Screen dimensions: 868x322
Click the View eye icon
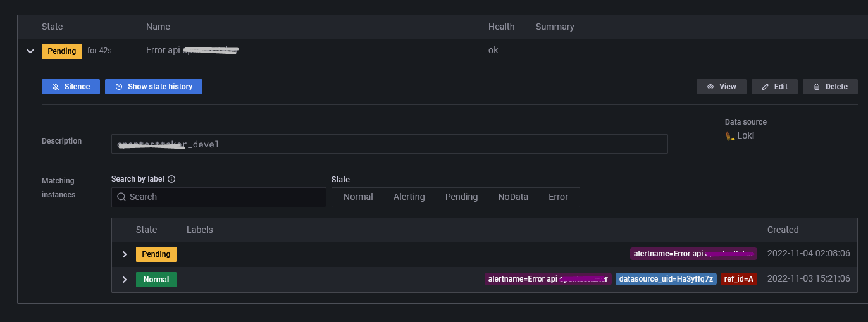[x=710, y=87]
